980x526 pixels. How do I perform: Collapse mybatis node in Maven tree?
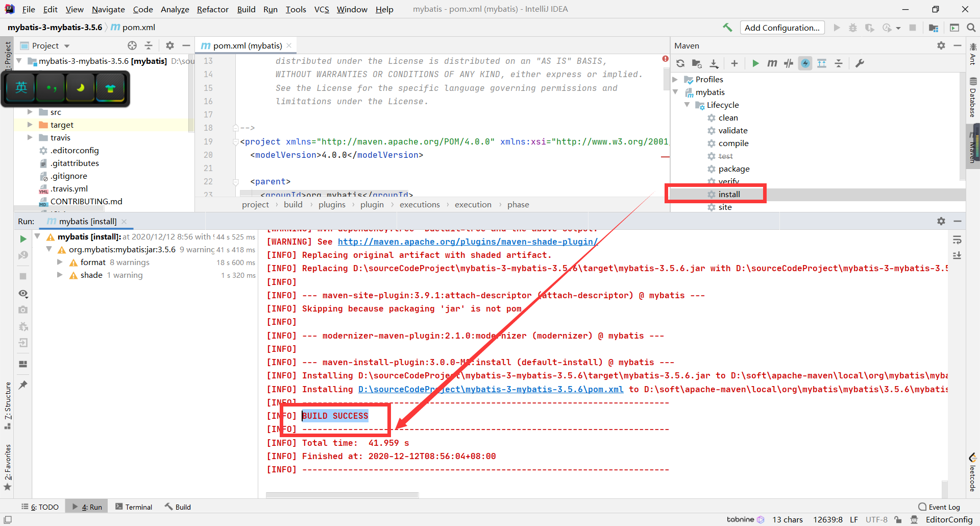point(675,92)
